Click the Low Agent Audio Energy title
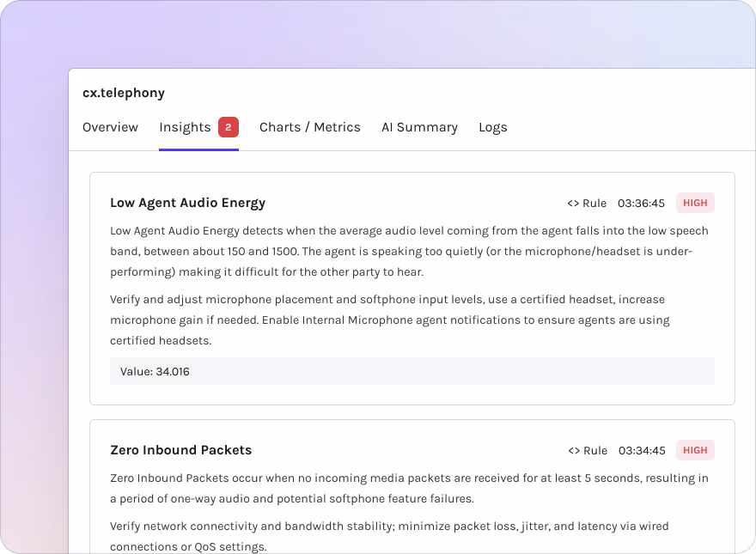The height and width of the screenshot is (554, 756). click(x=187, y=203)
